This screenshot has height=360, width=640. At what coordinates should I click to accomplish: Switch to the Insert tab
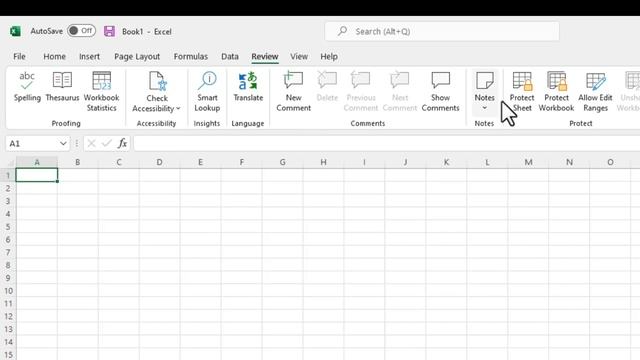89,56
